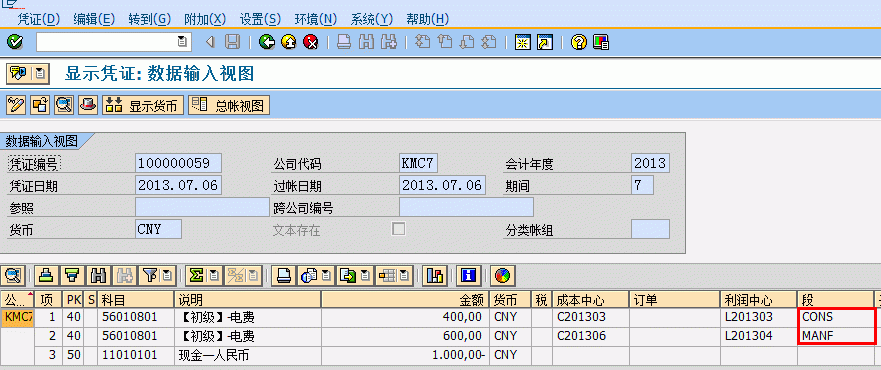881x370 pixels.
Task: Click the Views icon in the grid toolbar
Action: click(308, 275)
